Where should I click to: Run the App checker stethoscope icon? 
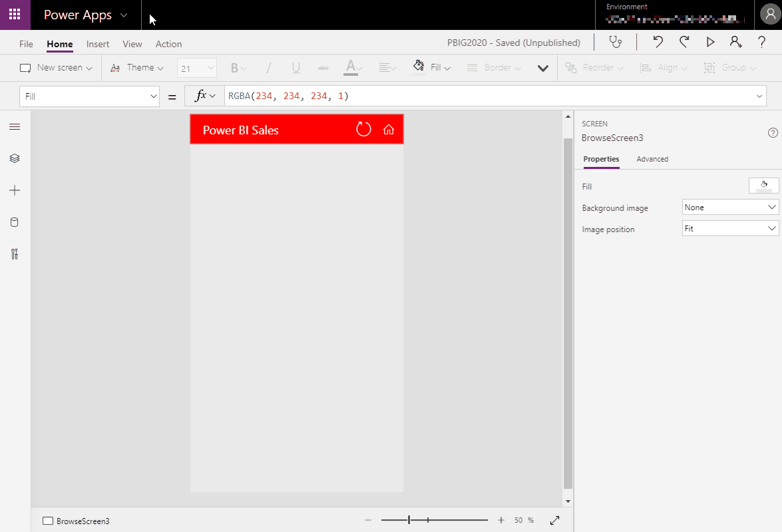[x=616, y=43]
